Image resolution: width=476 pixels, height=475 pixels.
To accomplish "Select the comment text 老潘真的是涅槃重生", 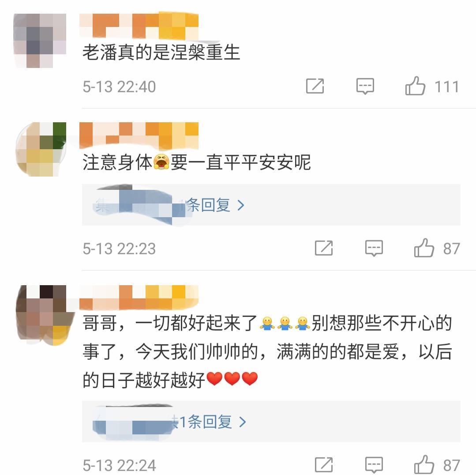I will point(161,52).
